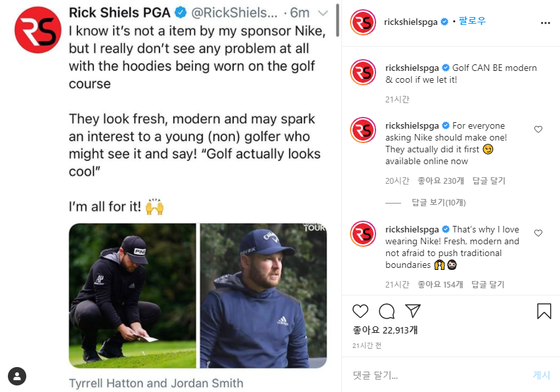The image size is (560, 392).
Task: Expand the 10 hidden replies
Action: 429,203
